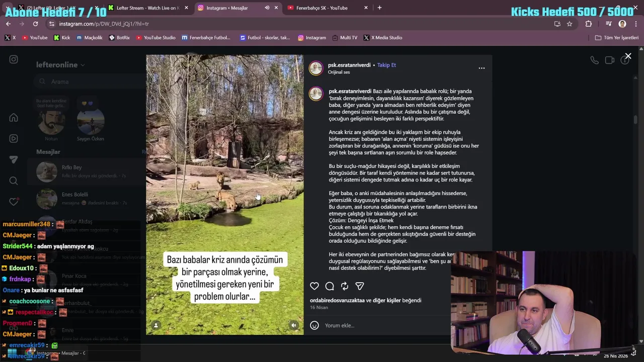Open the Enes Bolelli conversation
Image resolution: width=644 pixels, height=362 pixels.
(87, 199)
